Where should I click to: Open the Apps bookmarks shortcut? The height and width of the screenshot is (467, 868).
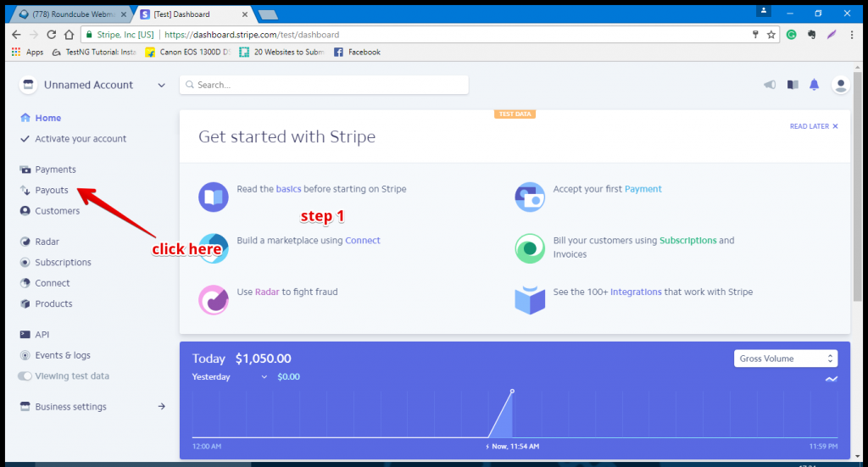coord(27,52)
